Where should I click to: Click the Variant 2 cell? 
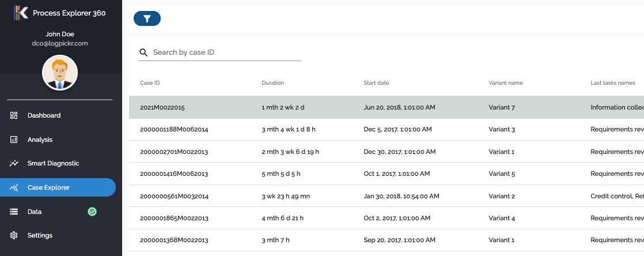[502, 197]
